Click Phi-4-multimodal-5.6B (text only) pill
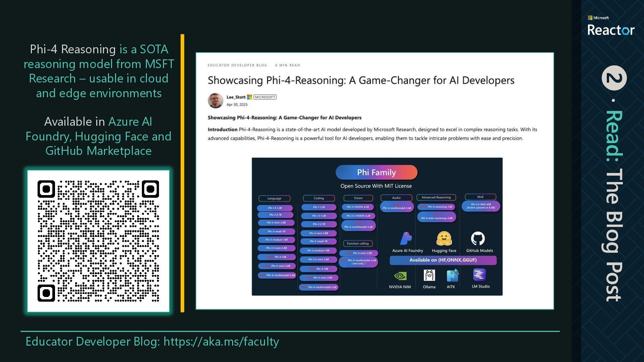Screen dimensions: 644x362 (358, 262)
